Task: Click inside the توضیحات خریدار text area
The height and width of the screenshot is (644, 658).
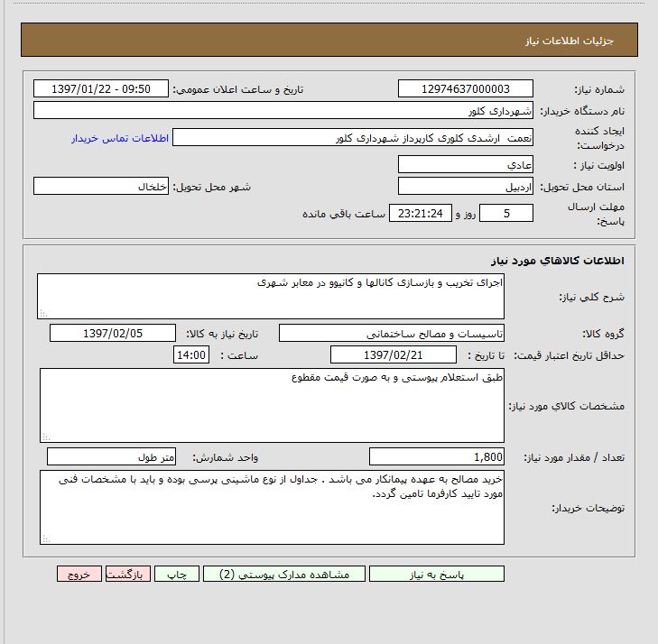Action: (272, 507)
